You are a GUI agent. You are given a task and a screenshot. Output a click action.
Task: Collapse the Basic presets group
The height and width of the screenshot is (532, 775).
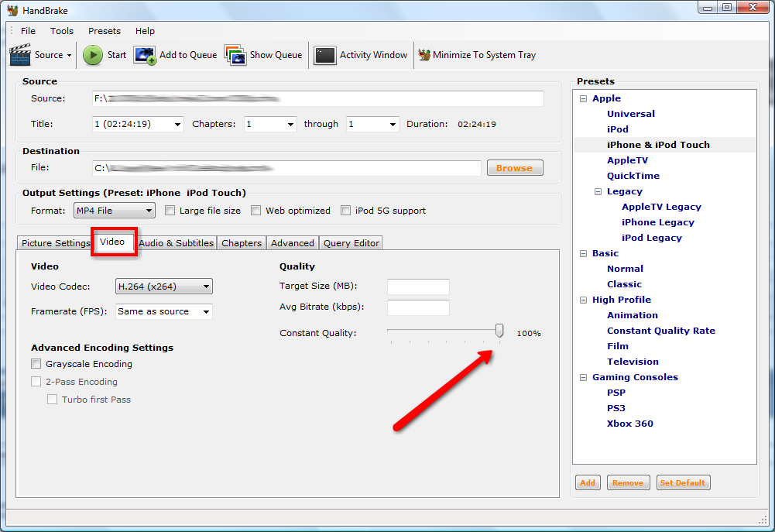pos(583,253)
